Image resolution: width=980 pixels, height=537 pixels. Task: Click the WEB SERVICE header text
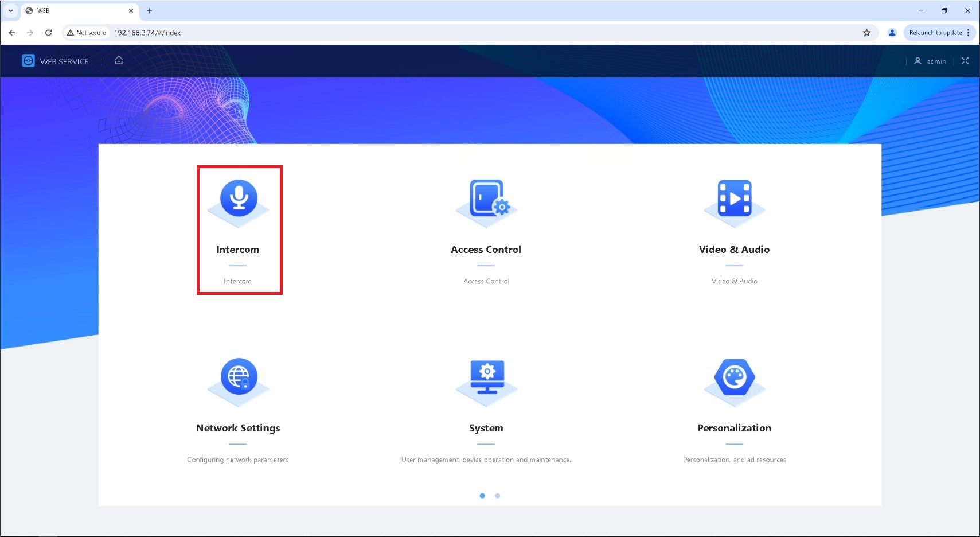(x=64, y=61)
